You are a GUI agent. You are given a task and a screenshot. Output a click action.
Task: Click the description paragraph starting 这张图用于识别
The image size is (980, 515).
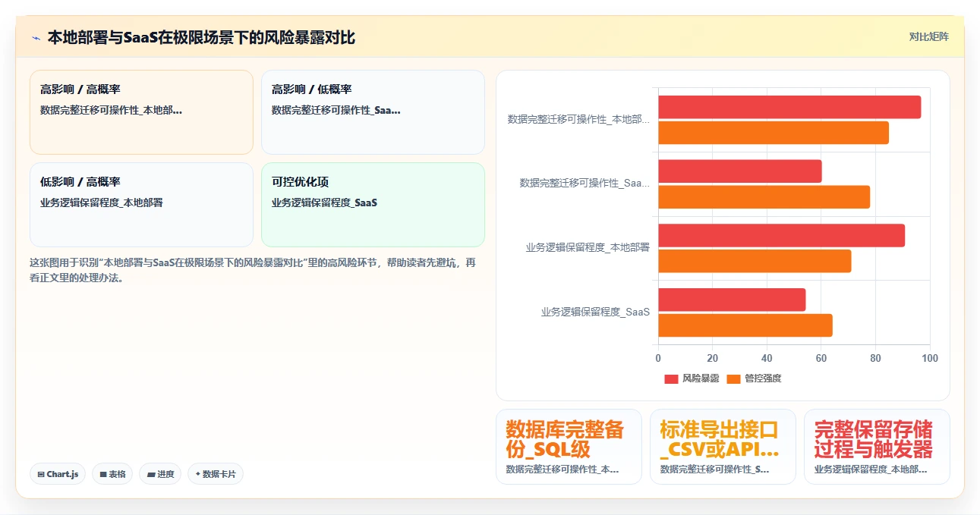coord(254,270)
